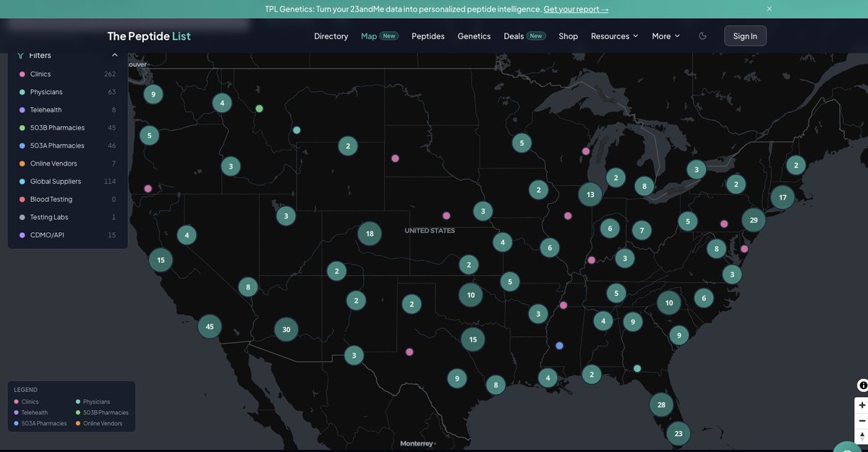Click the cluster marker showing 17
Image resolution: width=868 pixels, height=452 pixels.
pos(783,197)
